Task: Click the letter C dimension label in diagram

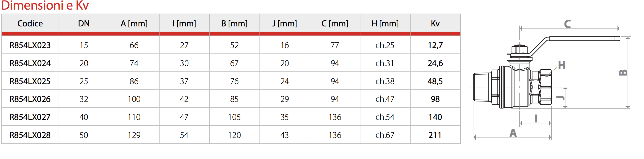Action: pyautogui.click(x=567, y=24)
